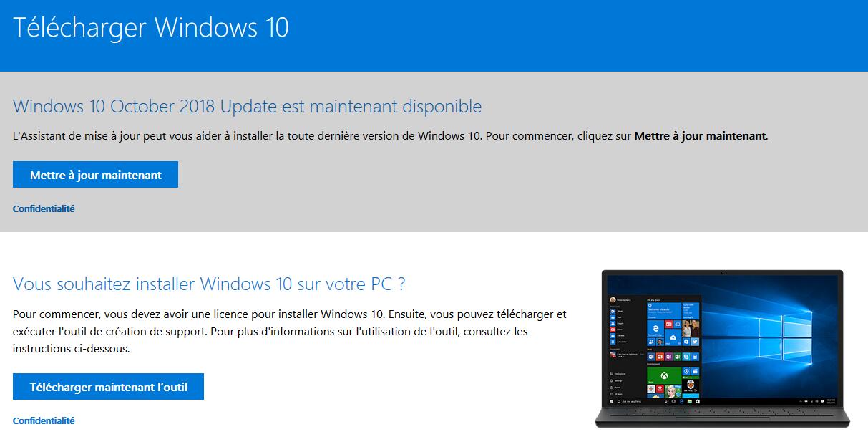Click the user avatar in laptop Start menu

coord(613,299)
